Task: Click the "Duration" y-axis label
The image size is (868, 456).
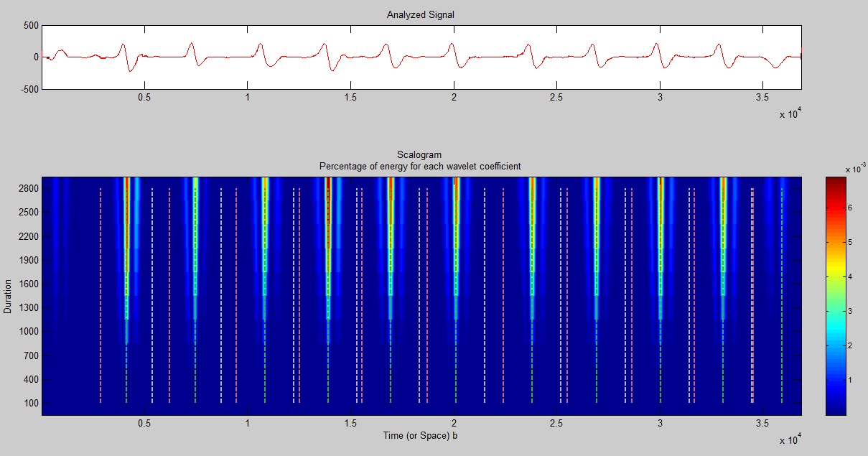Action: point(7,296)
